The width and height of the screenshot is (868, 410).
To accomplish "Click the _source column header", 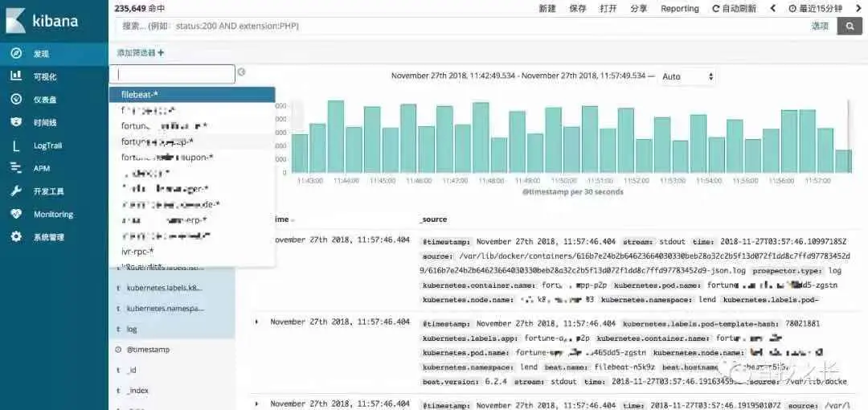I will (x=433, y=219).
